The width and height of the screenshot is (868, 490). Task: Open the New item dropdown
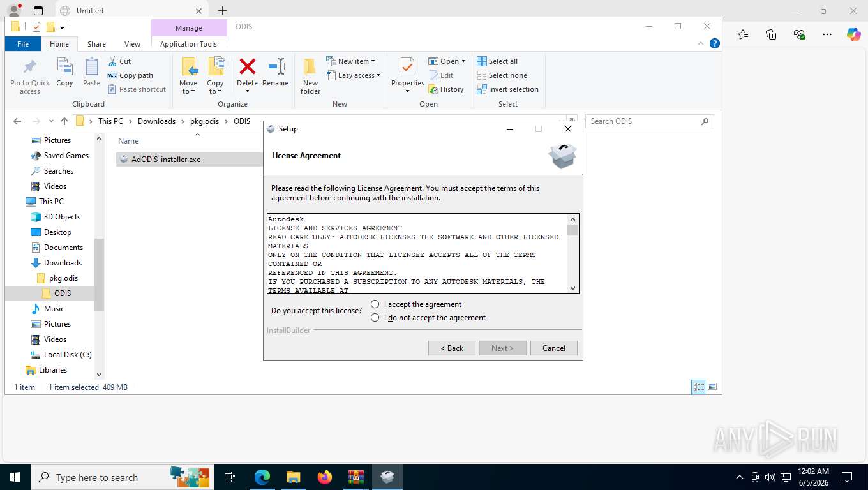350,61
